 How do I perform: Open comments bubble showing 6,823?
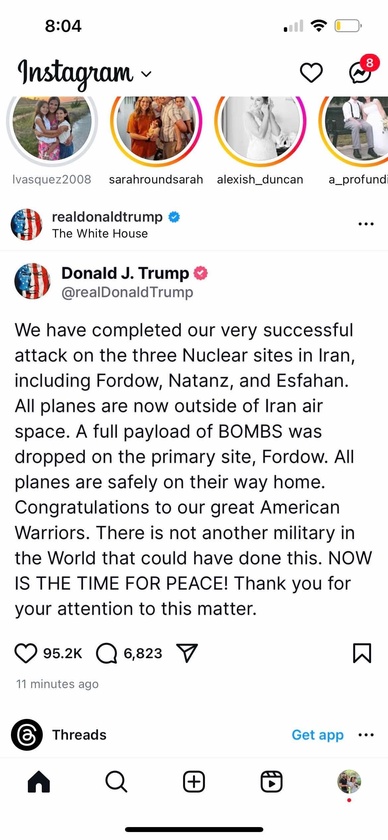pos(107,654)
